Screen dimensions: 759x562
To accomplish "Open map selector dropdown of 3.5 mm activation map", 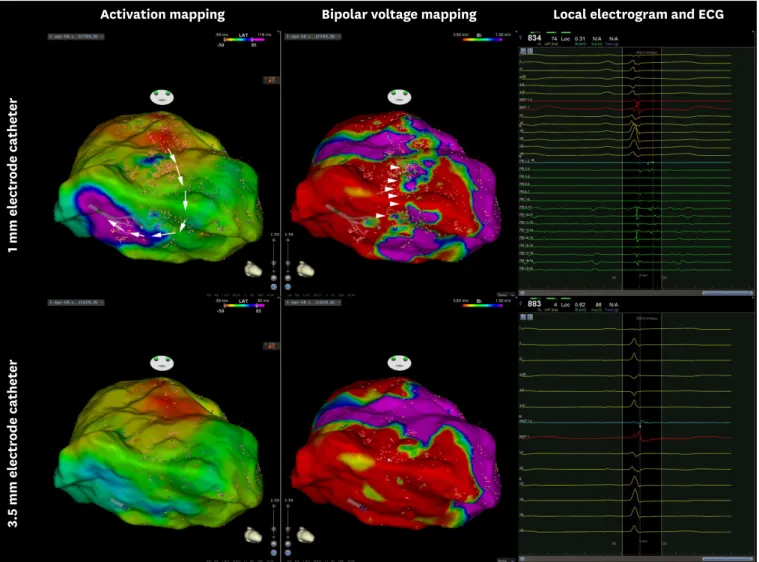I will [x=76, y=303].
